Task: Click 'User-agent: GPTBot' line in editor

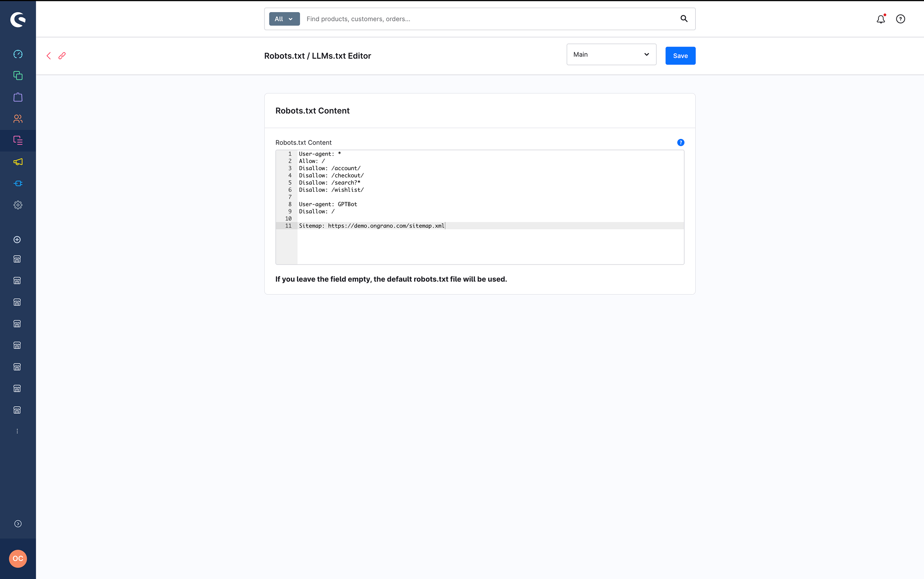Action: (328, 204)
